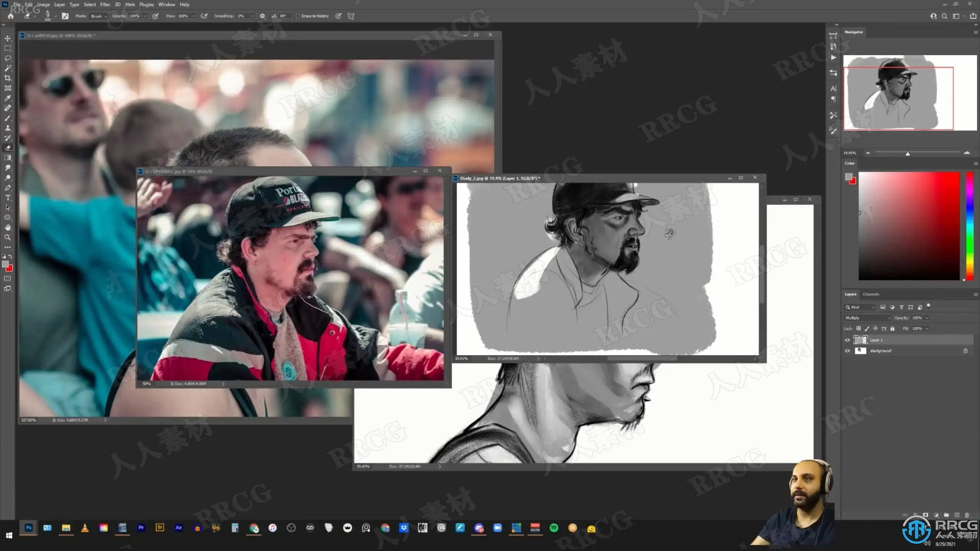Switch to the Channels tab
The height and width of the screenshot is (551, 980).
point(871,294)
